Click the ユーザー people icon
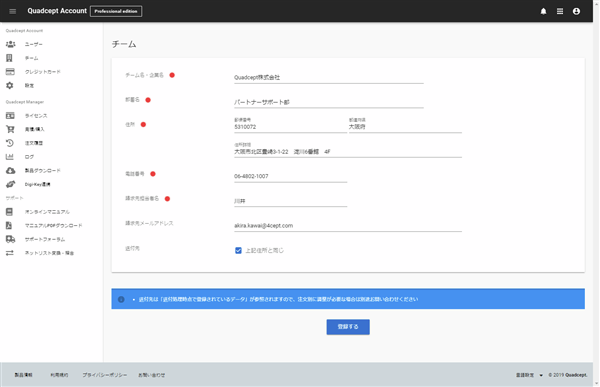Screen dimensions: 600x387 point(10,44)
